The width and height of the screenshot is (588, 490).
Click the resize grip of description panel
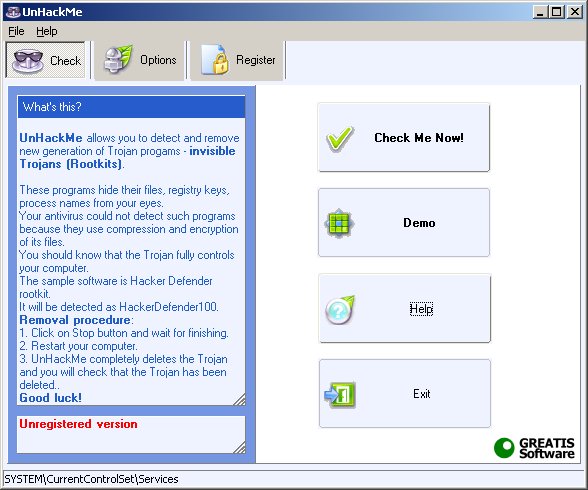coord(240,400)
